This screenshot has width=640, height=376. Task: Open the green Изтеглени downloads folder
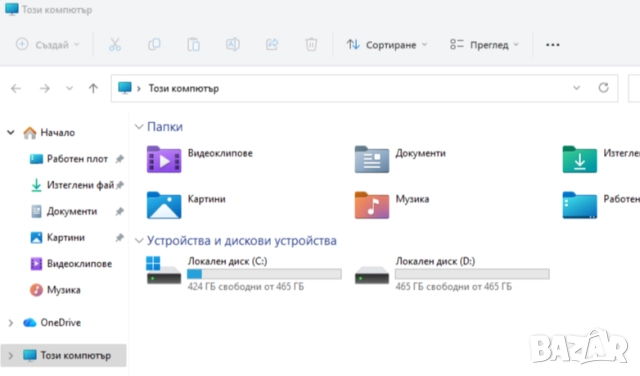coord(580,159)
